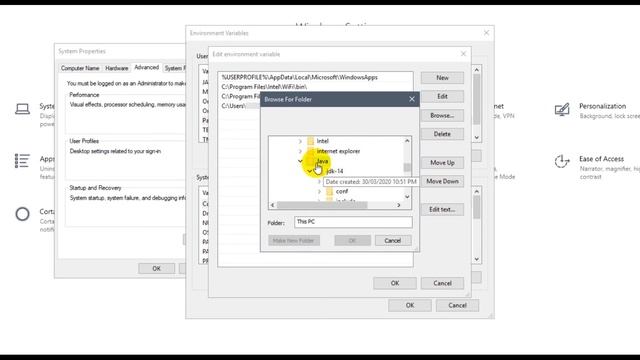
Task: Cancel the Browse For Folder dialog
Action: [x=393, y=240]
